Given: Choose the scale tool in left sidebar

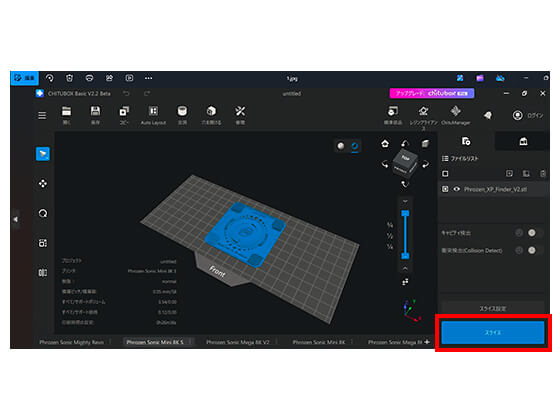Looking at the screenshot, I should (43, 243).
